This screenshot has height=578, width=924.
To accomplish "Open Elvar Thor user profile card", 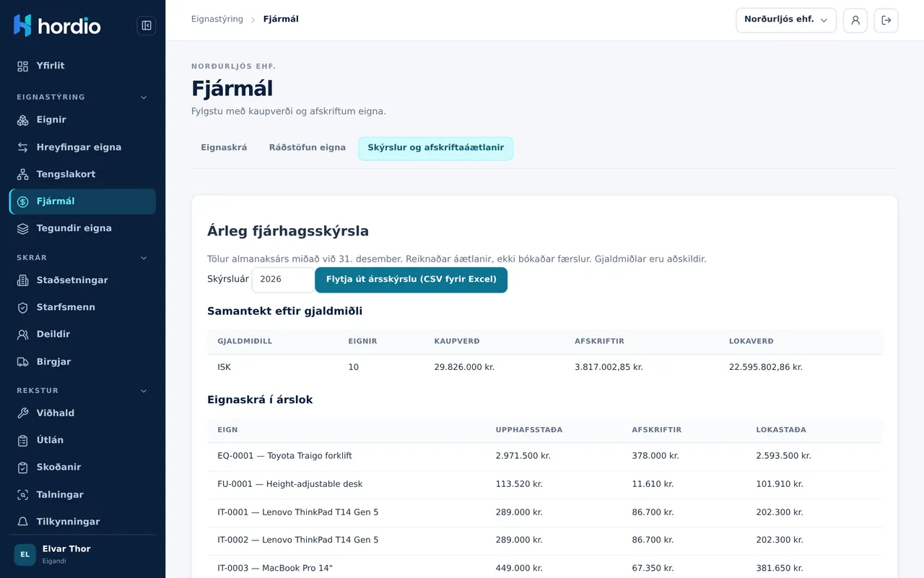I will click(x=82, y=554).
